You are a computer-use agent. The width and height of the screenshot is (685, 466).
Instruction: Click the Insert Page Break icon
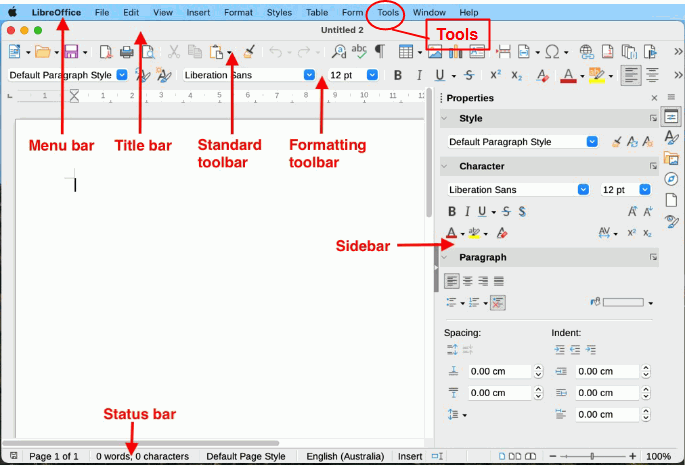(504, 52)
